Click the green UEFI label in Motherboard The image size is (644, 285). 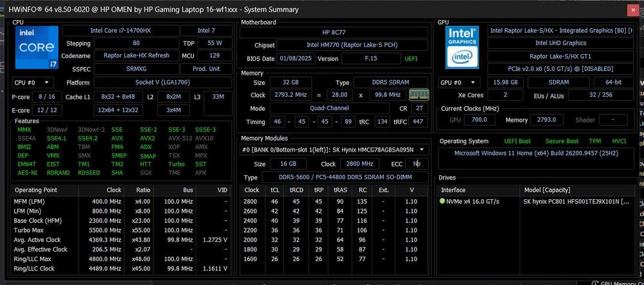pyautogui.click(x=411, y=59)
